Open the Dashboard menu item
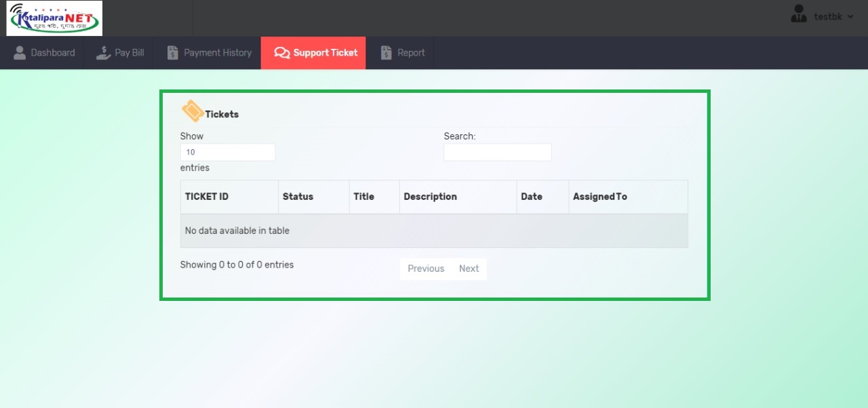The width and height of the screenshot is (868, 408). 52,53
